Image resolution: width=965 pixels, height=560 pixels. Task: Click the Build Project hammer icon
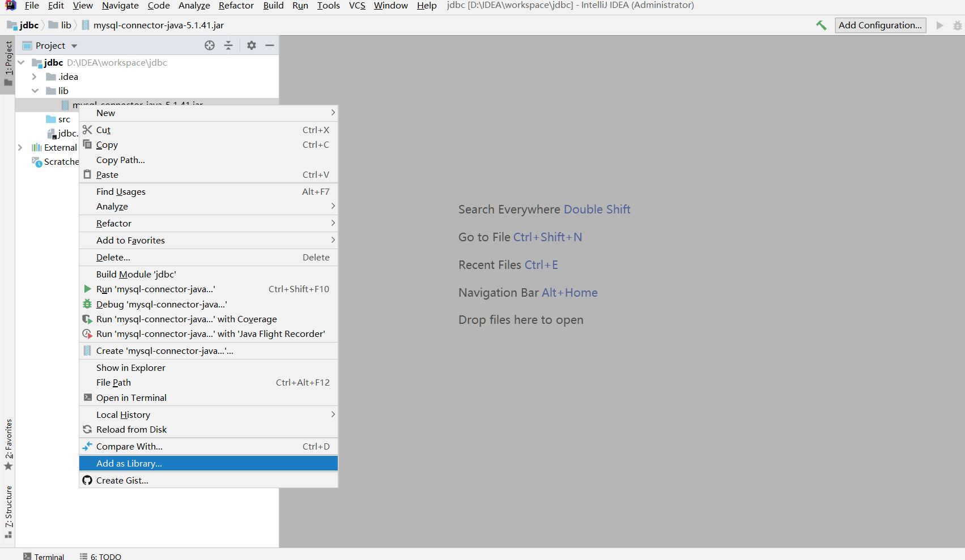pyautogui.click(x=821, y=25)
